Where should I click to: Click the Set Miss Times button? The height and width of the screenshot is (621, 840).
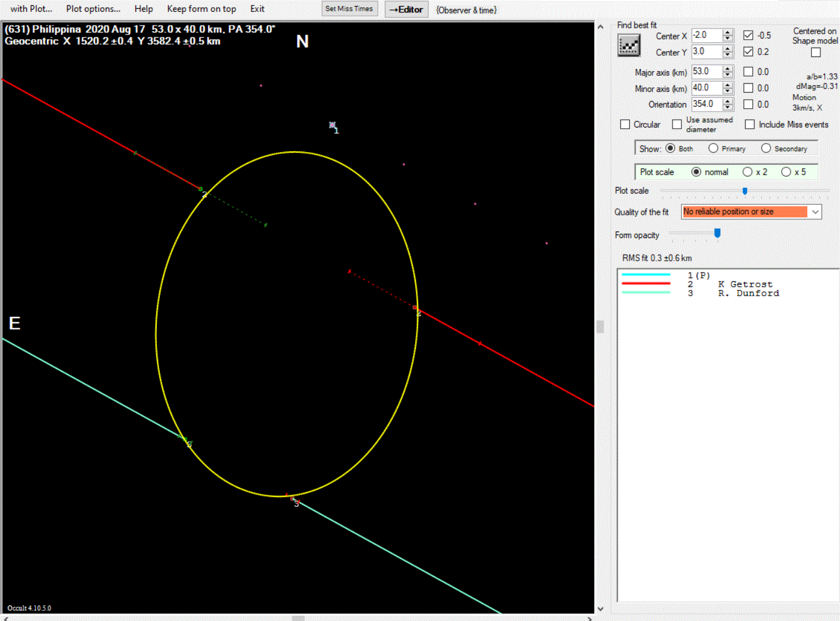coord(349,9)
